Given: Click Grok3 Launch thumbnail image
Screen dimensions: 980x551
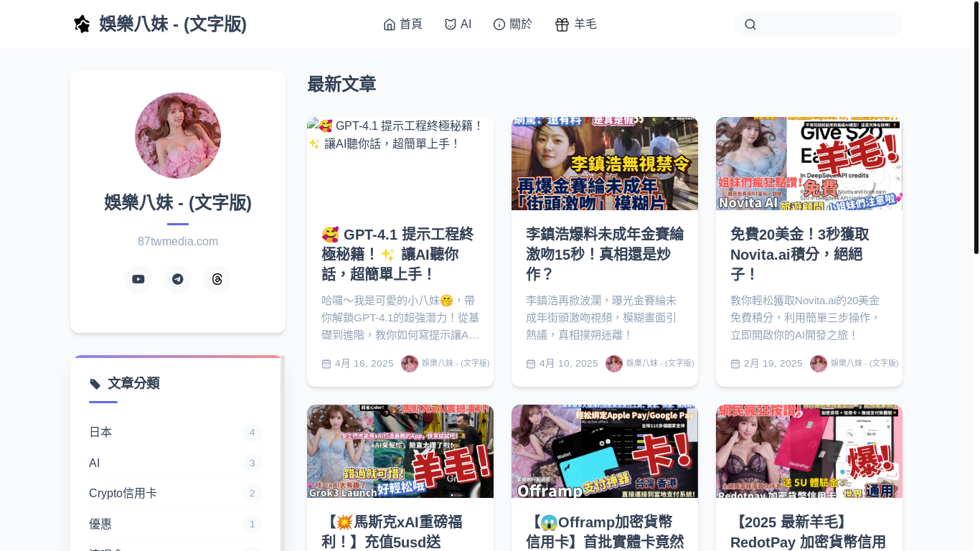Looking at the screenshot, I should pos(400,451).
